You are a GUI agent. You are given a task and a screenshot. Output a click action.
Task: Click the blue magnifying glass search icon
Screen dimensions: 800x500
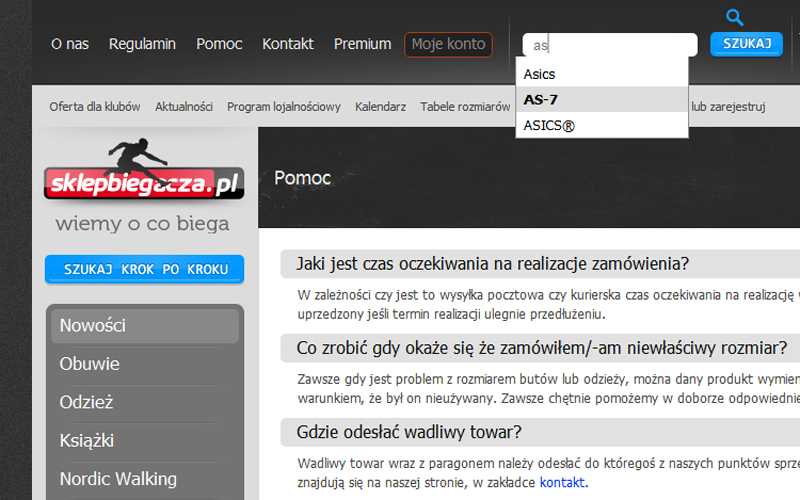pos(735,17)
